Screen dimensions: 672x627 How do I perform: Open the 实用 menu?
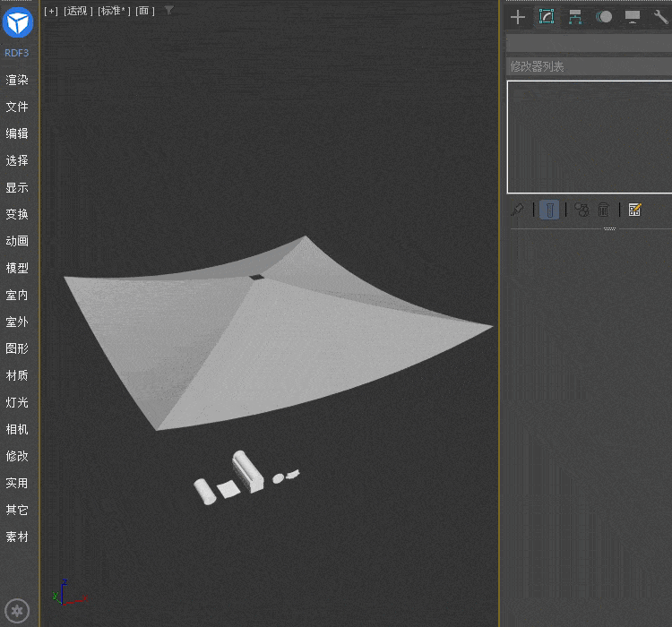pyautogui.click(x=17, y=484)
